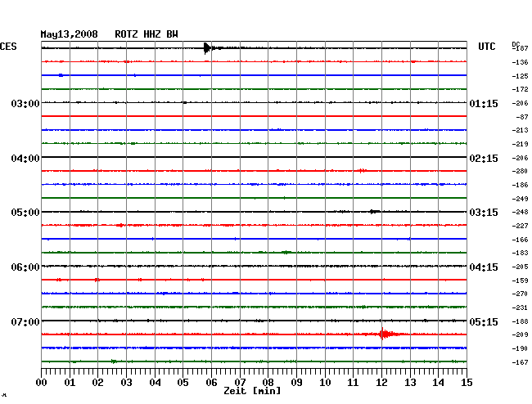The height and width of the screenshot is (404, 532).
Task: Click DC offset value -248
Action: [x=520, y=212]
